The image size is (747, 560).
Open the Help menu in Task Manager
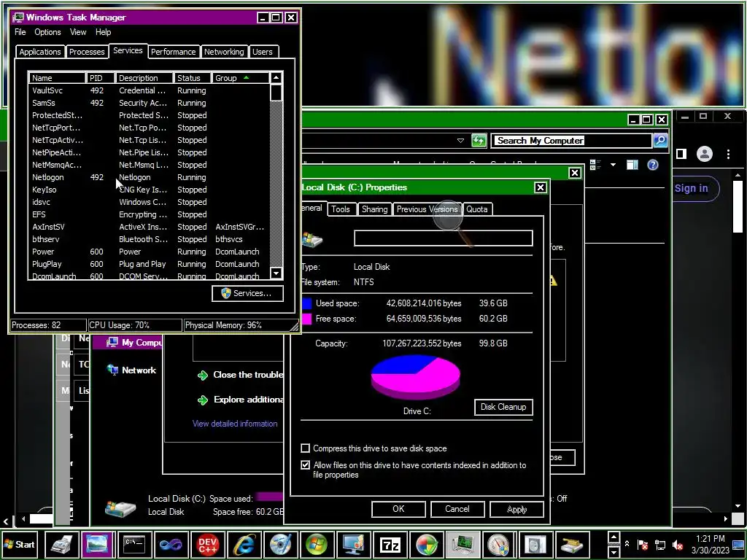(x=103, y=32)
